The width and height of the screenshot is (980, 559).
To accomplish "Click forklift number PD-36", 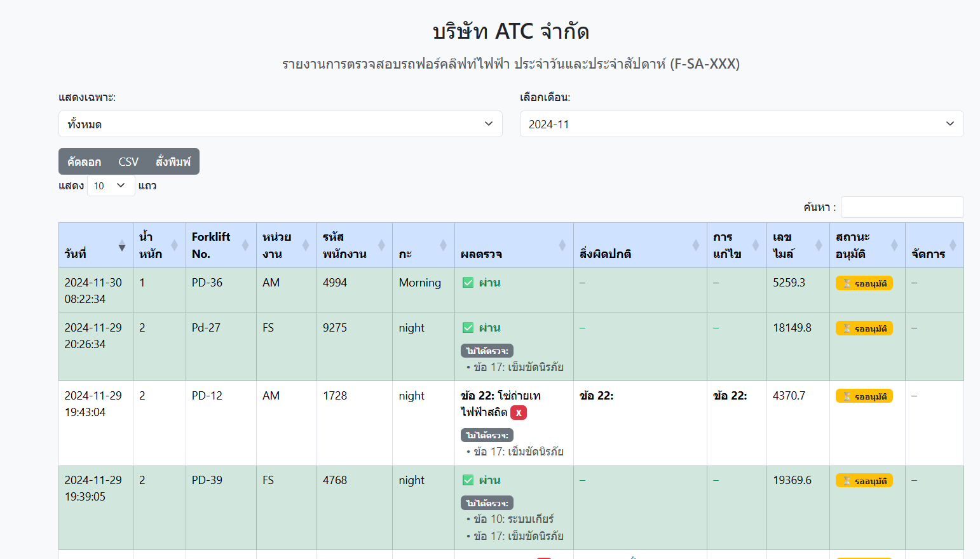I will click(x=207, y=283).
